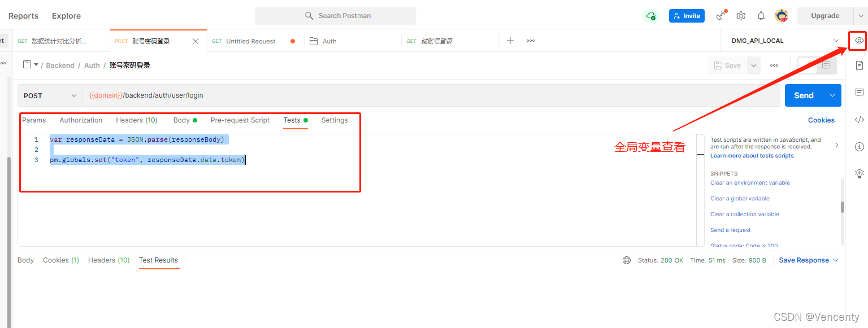This screenshot has height=328, width=868.
Task: Close the 账号密码登录 tab
Action: [196, 41]
